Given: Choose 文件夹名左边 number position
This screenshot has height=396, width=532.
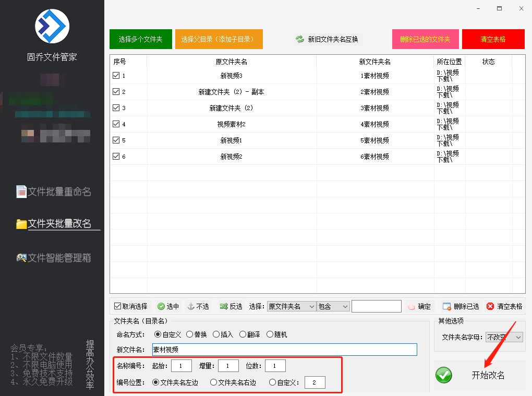Looking at the screenshot, I should 156,382.
